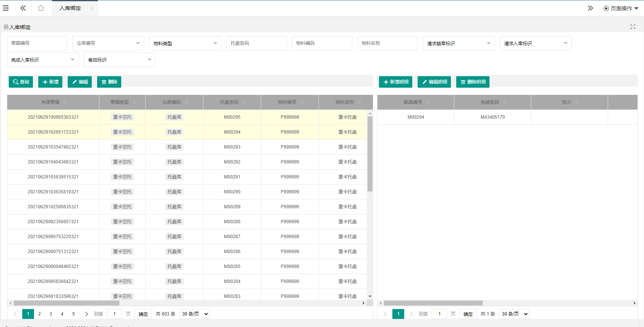The image size is (644, 327).
Task: Click the 新增 add button
Action: pyautogui.click(x=50, y=82)
